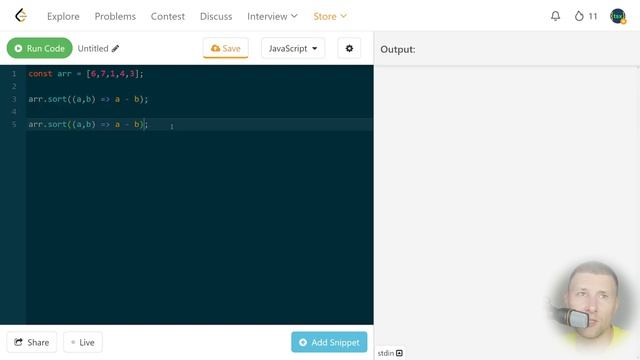Click the Untitled playground title

click(93, 49)
